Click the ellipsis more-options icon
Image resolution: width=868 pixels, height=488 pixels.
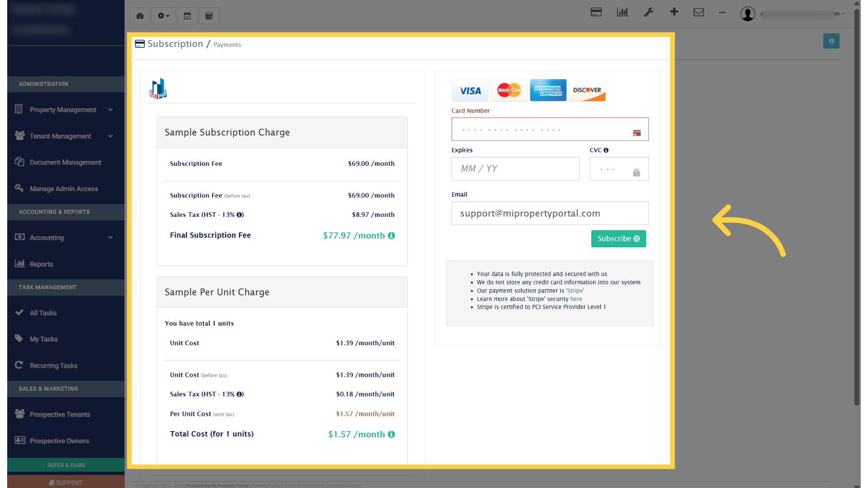pos(722,13)
